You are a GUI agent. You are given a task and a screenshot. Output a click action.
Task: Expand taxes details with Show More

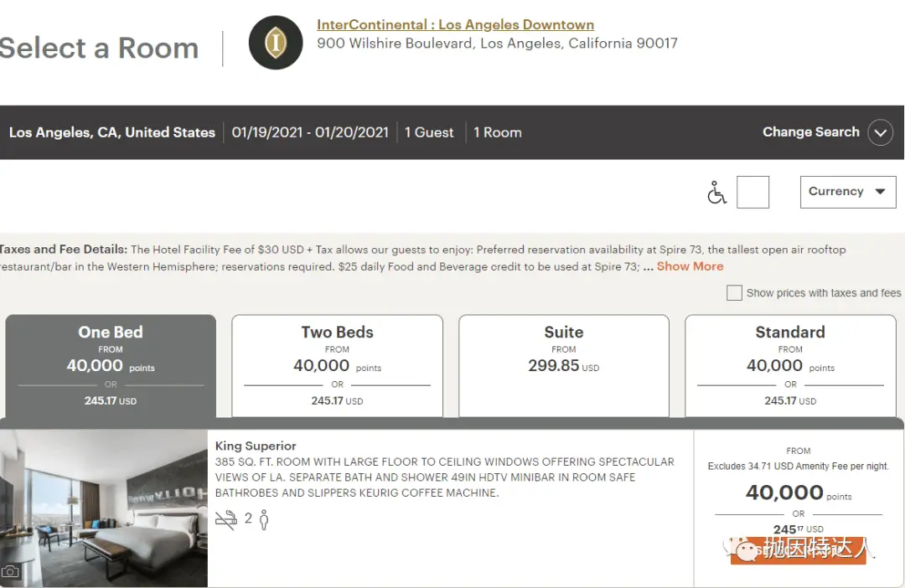tap(690, 266)
